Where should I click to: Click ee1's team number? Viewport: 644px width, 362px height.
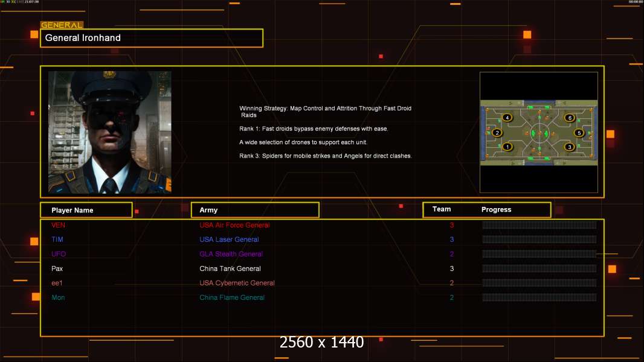pyautogui.click(x=452, y=283)
